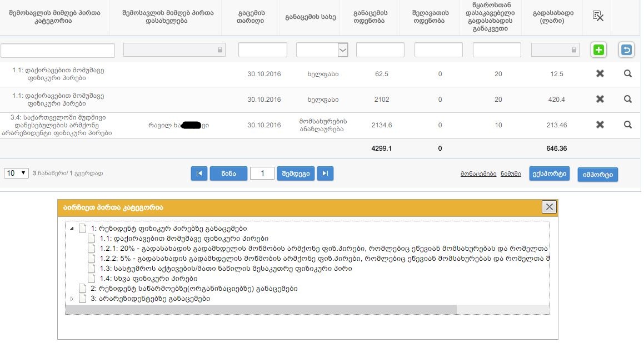Go to the last page button
This screenshot has width=644, height=347.
click(325, 173)
